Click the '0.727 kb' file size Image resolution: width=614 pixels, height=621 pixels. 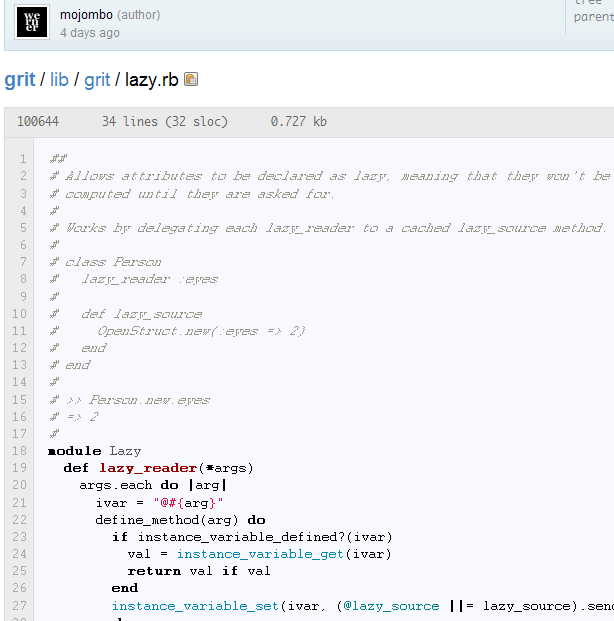click(298, 121)
